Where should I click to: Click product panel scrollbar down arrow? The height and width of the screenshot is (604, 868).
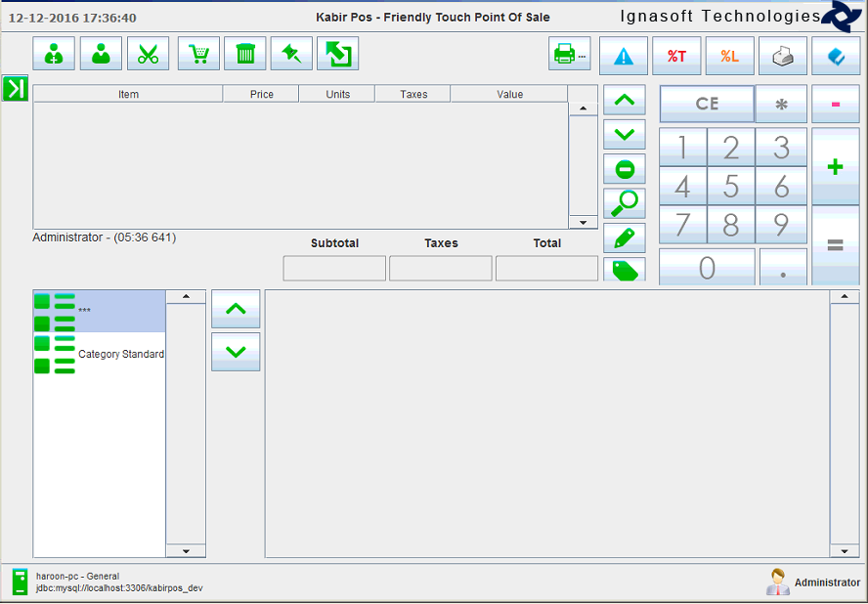(845, 551)
